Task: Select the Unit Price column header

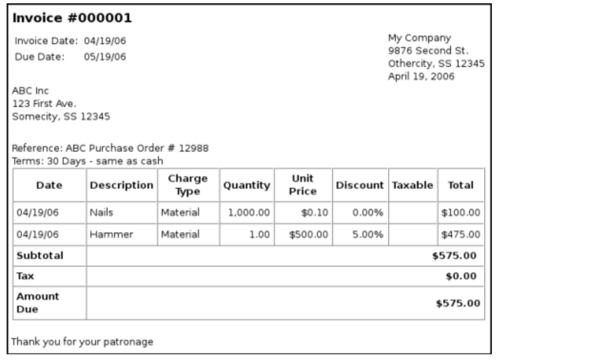Action: click(303, 185)
